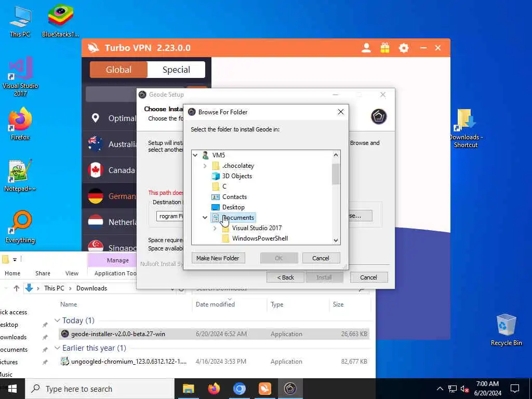Click the Turbo VPN gift icon
This screenshot has width=532, height=399.
click(x=385, y=48)
